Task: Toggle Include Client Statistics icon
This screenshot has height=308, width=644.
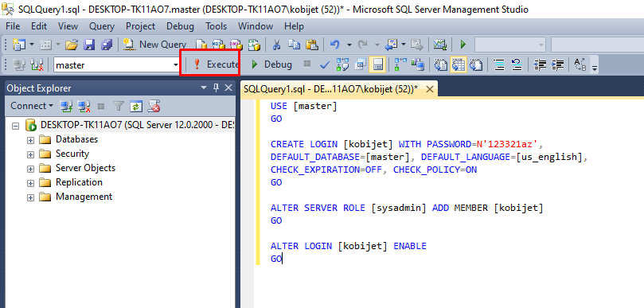Action: click(x=417, y=64)
